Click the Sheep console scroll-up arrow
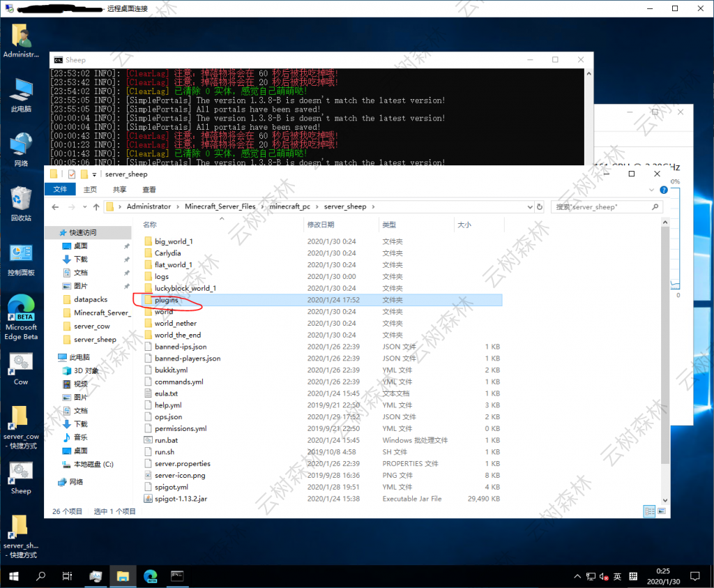 click(588, 73)
